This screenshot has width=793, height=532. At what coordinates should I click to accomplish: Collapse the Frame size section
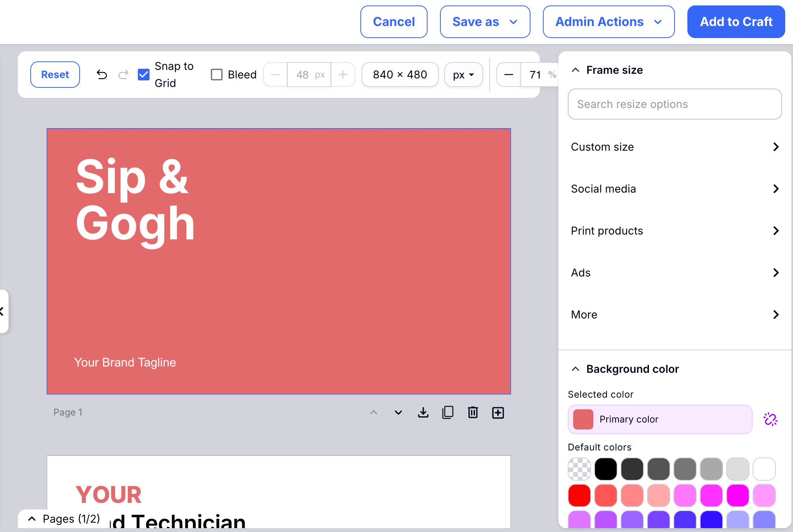tap(576, 70)
